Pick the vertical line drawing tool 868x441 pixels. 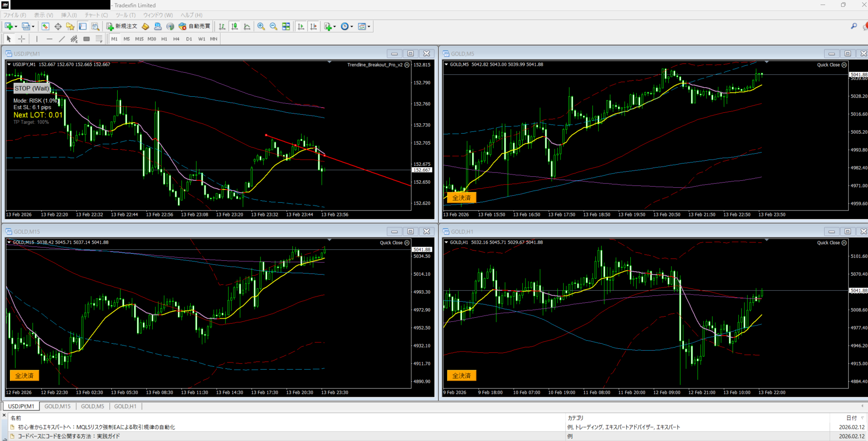click(x=37, y=39)
